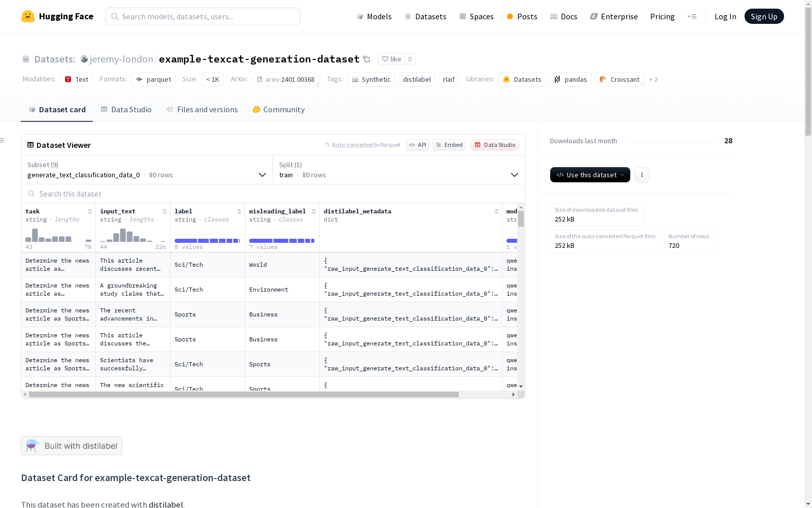The height and width of the screenshot is (508, 812).
Task: Click the API button in Dataset Viewer
Action: (x=418, y=145)
